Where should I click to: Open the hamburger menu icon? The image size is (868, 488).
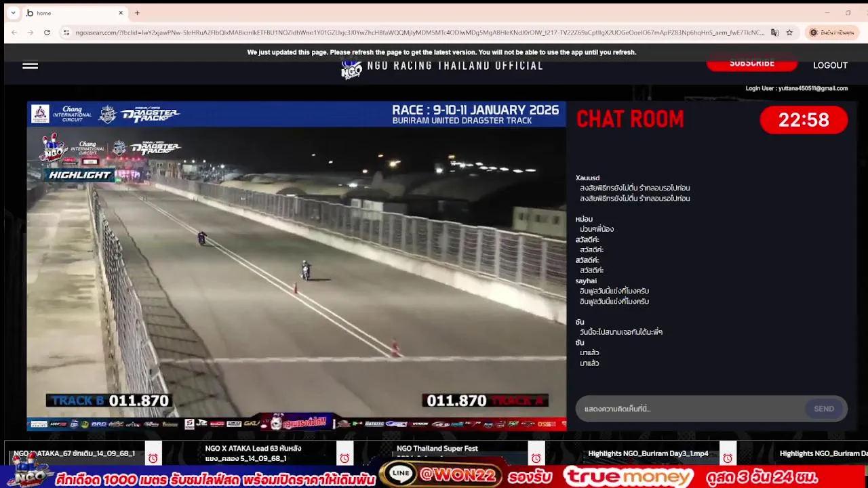coord(30,66)
